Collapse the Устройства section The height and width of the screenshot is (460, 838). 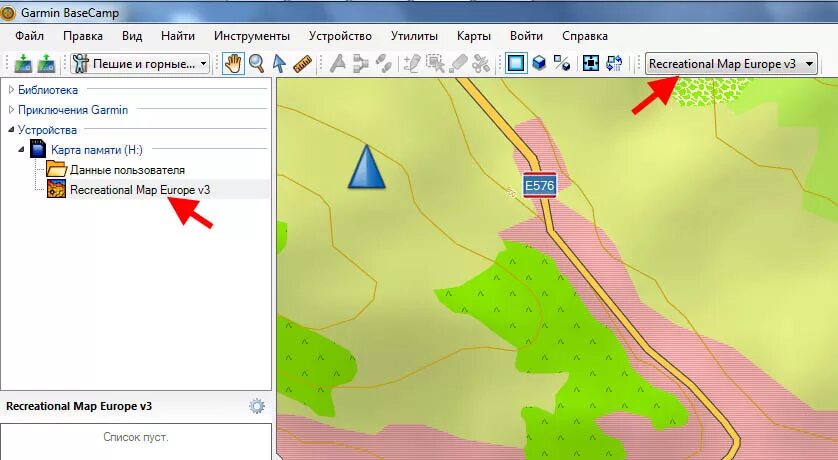[x=11, y=130]
